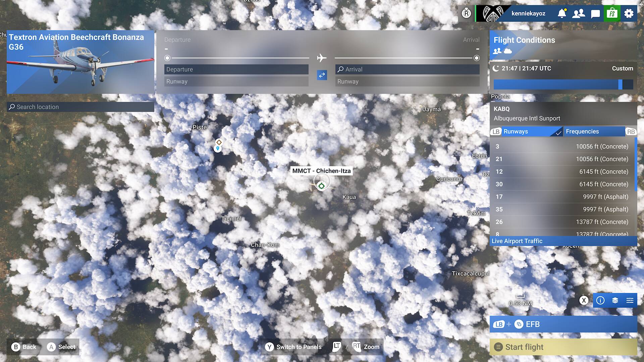Open the Live Airport Traffic section
Viewport: 644px width, 362px height.
tap(563, 241)
